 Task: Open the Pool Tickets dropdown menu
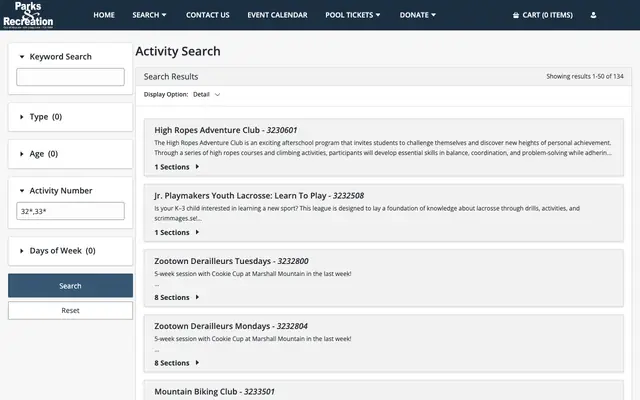353,15
